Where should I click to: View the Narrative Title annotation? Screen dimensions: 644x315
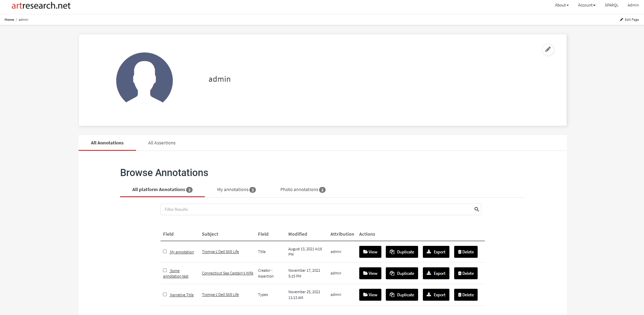370,295
